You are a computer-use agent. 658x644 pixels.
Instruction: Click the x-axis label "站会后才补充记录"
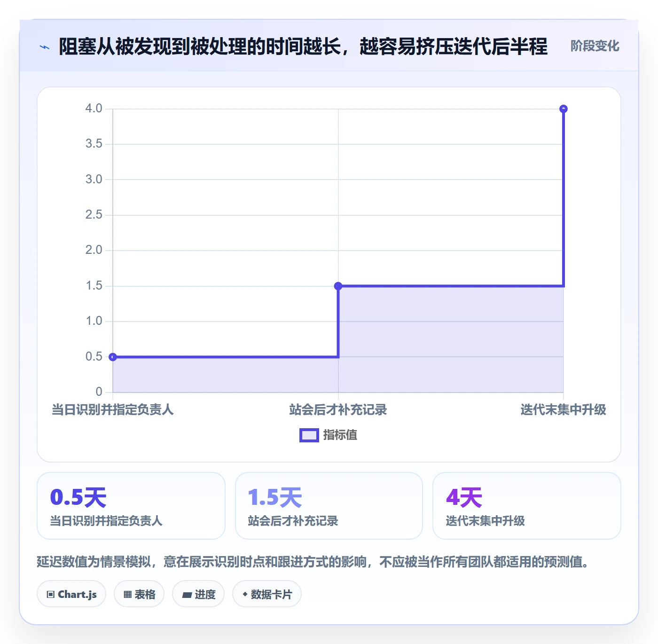pyautogui.click(x=338, y=410)
